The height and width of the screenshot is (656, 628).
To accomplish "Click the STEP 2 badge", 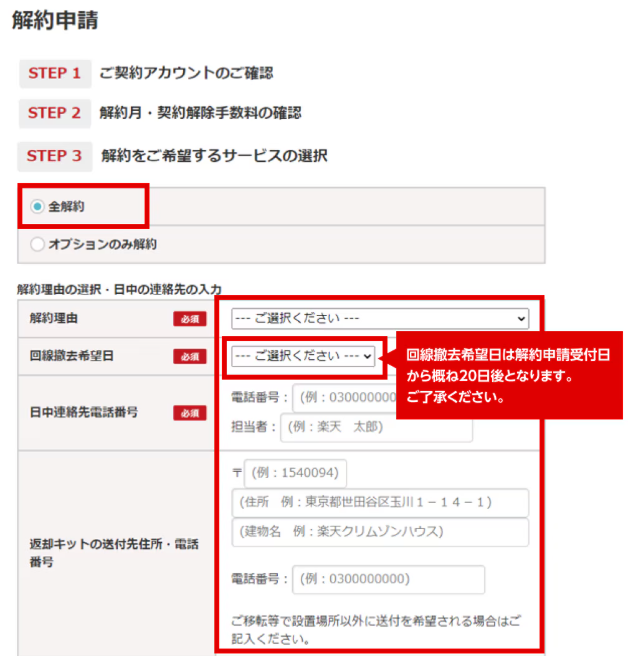I will pos(54,113).
